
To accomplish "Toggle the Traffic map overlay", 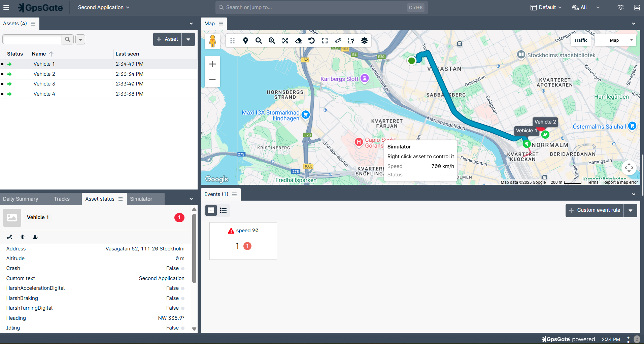I will click(x=581, y=40).
